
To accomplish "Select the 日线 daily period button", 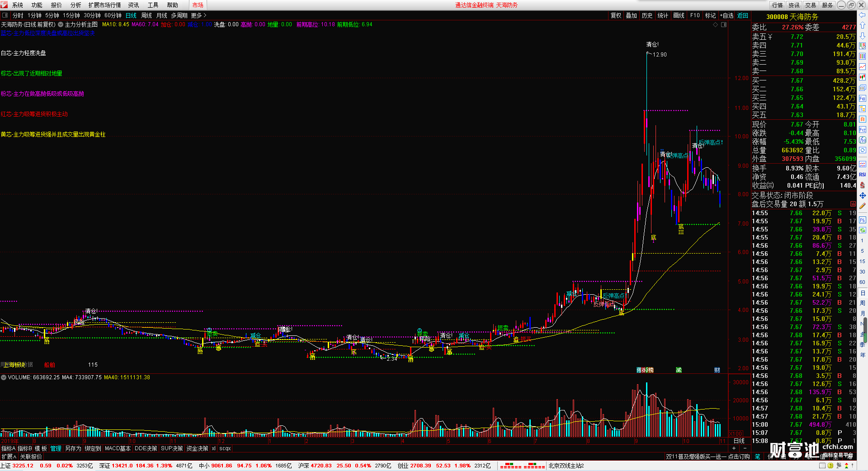I will pos(131,15).
